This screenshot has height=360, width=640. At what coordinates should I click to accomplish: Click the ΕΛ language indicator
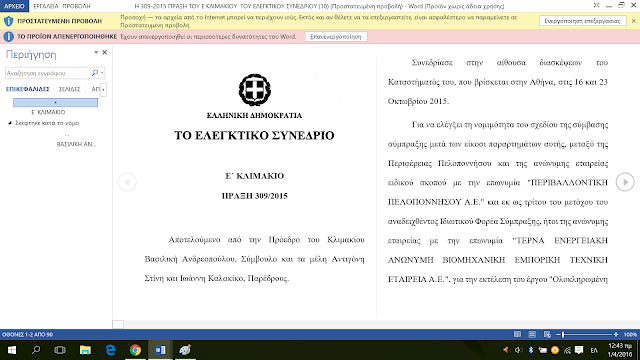point(594,350)
